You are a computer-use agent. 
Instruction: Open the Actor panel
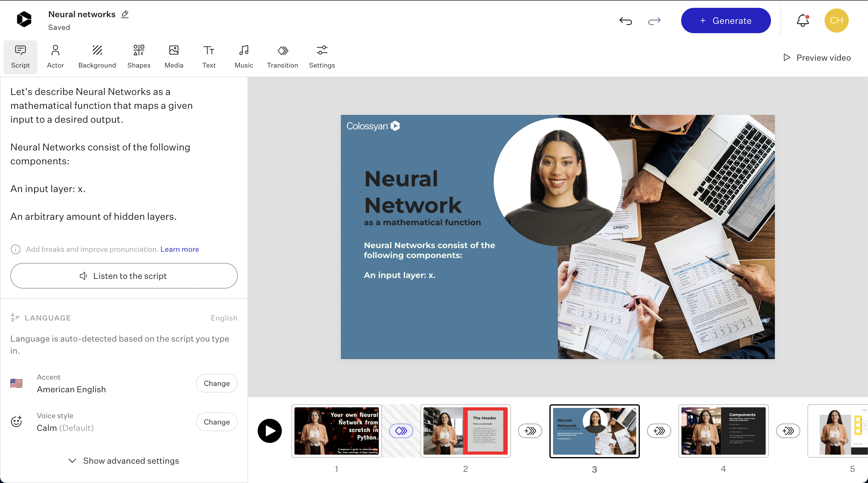55,57
